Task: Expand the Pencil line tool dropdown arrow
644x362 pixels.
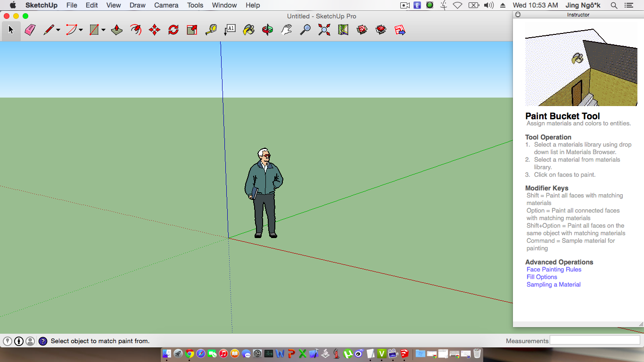Action: click(58, 30)
